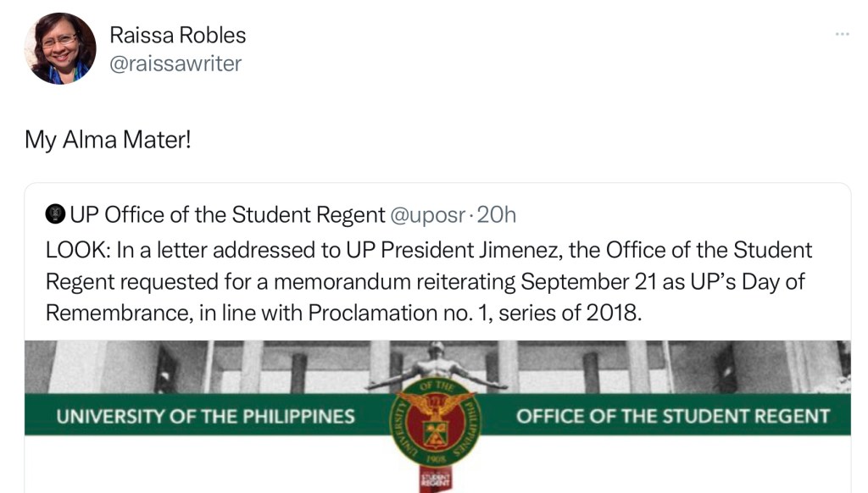
Task: Click the @uposr handle in quoted tweet
Action: tap(427, 215)
